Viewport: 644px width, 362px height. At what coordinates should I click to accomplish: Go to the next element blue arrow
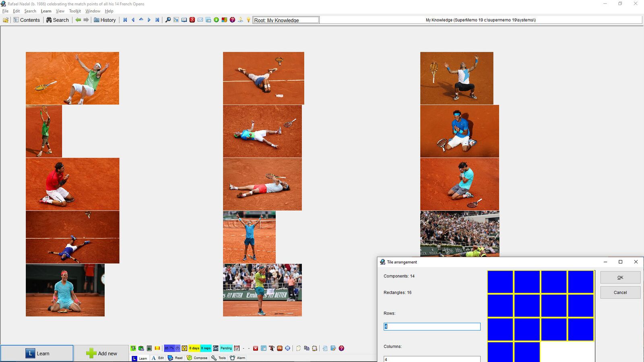point(149,20)
